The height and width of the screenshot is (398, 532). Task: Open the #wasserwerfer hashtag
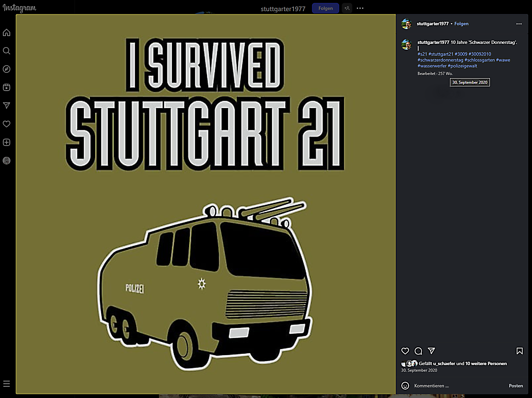pos(432,66)
